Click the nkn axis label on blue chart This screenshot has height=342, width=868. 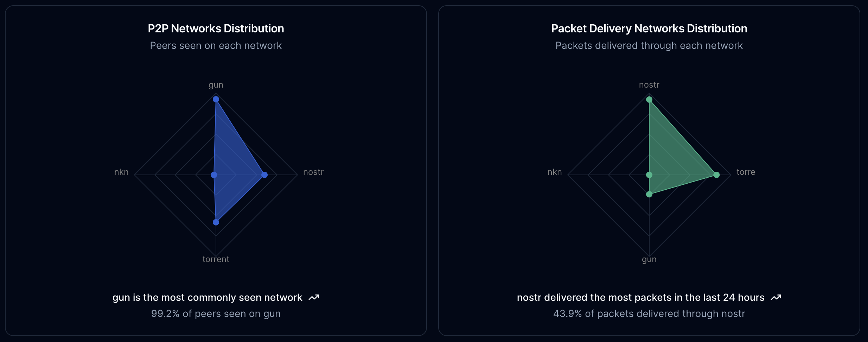pyautogui.click(x=121, y=172)
